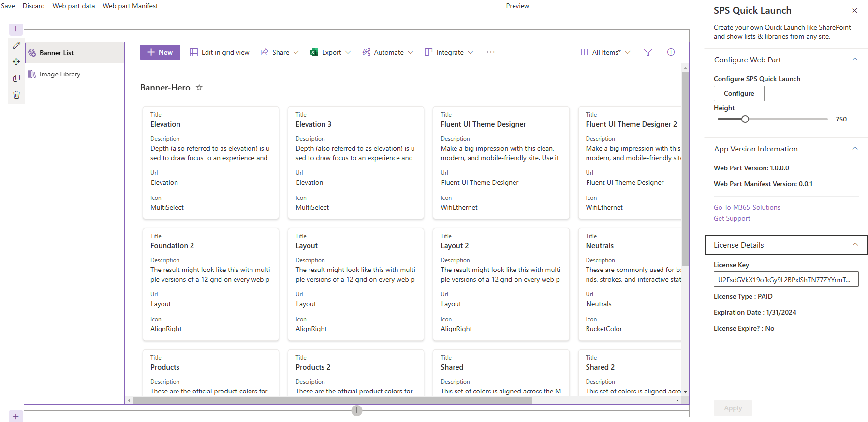This screenshot has width=868, height=422.
Task: Click the Banner List icon in quick launch
Action: (32, 53)
